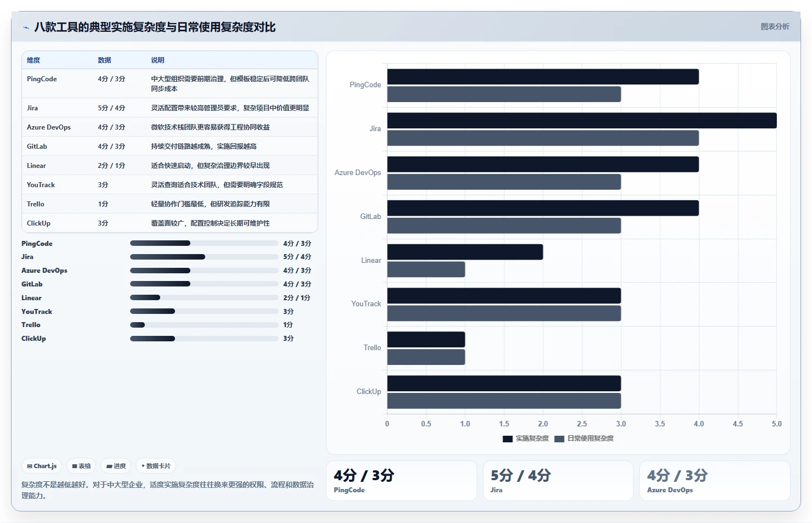Click the GitLab progress bar
Image resolution: width=812 pixels, height=523 pixels.
click(204, 284)
